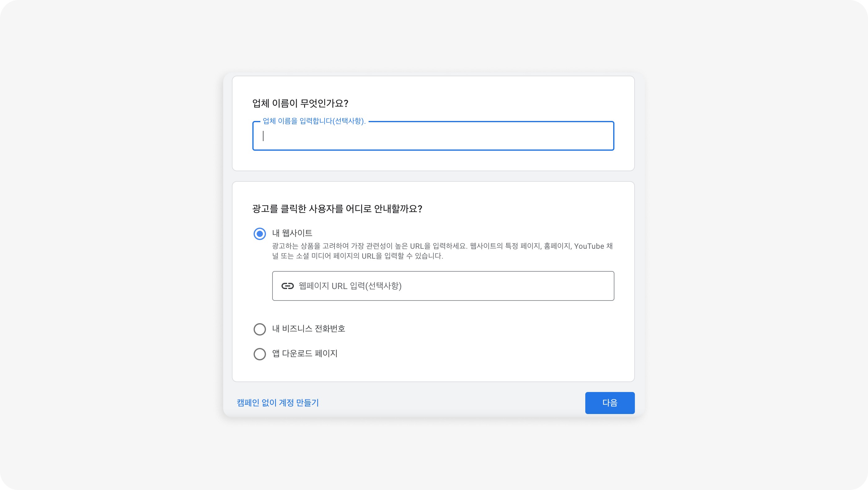Click the 내 웹사이트 option label text
The height and width of the screenshot is (490, 868).
click(292, 233)
